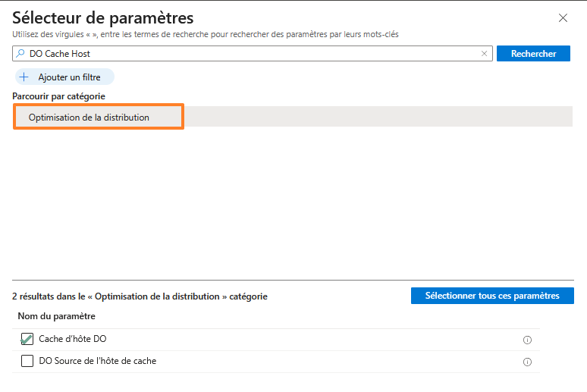Show info for Cache d'hôte DO
Viewport: 587px width, 392px height.
[x=527, y=340]
